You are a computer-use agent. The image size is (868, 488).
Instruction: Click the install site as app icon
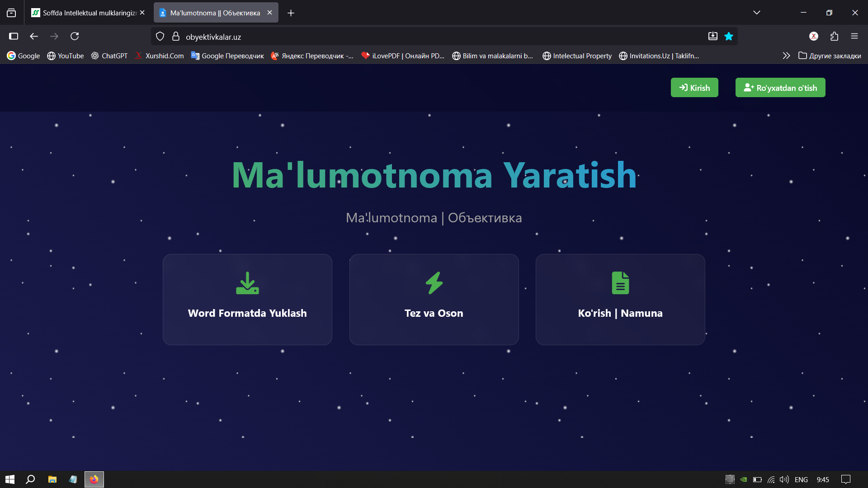point(712,37)
